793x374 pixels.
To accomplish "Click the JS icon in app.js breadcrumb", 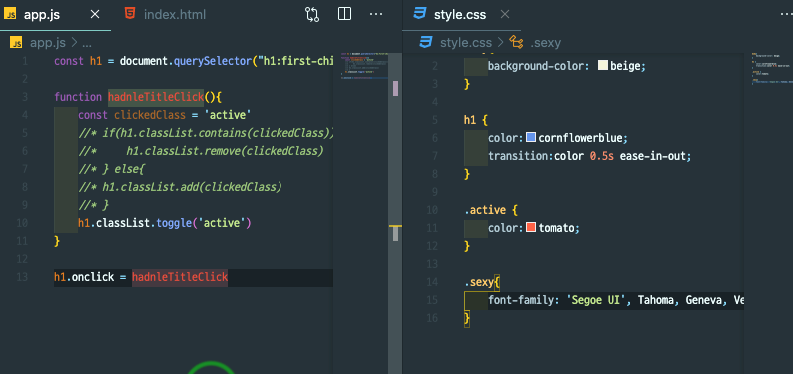I will click(16, 43).
